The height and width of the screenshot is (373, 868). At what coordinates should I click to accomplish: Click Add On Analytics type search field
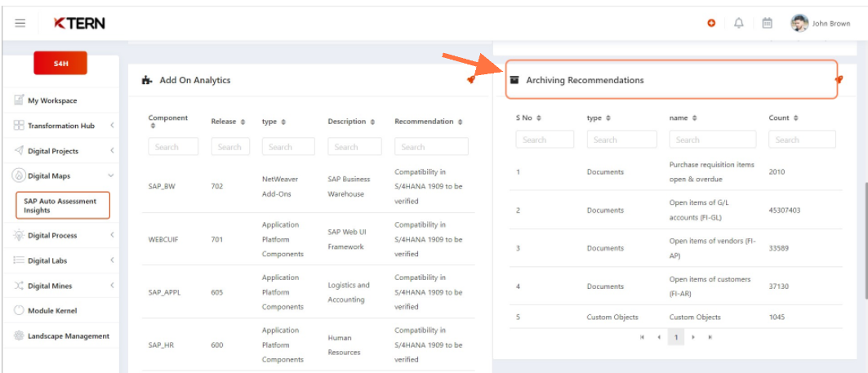[288, 147]
